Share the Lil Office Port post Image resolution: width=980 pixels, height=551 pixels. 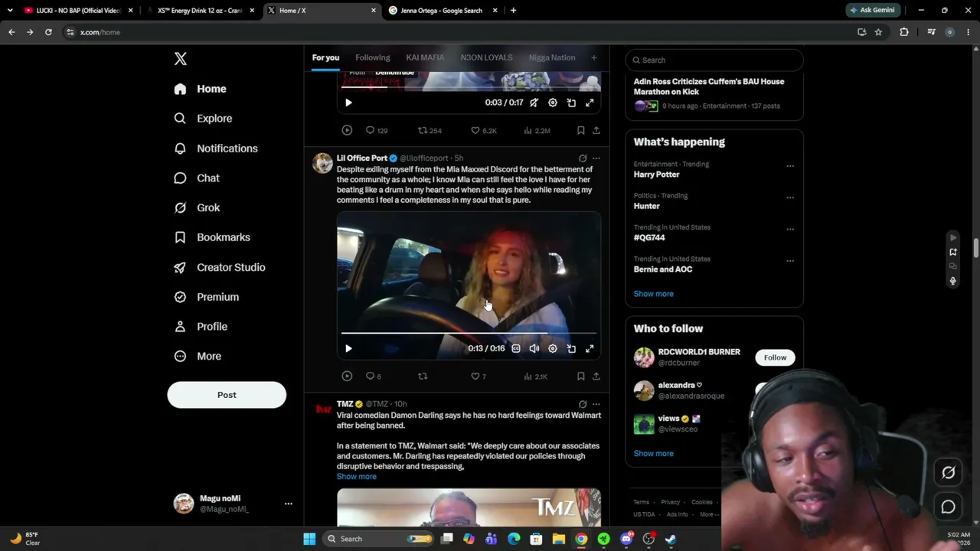tap(596, 377)
